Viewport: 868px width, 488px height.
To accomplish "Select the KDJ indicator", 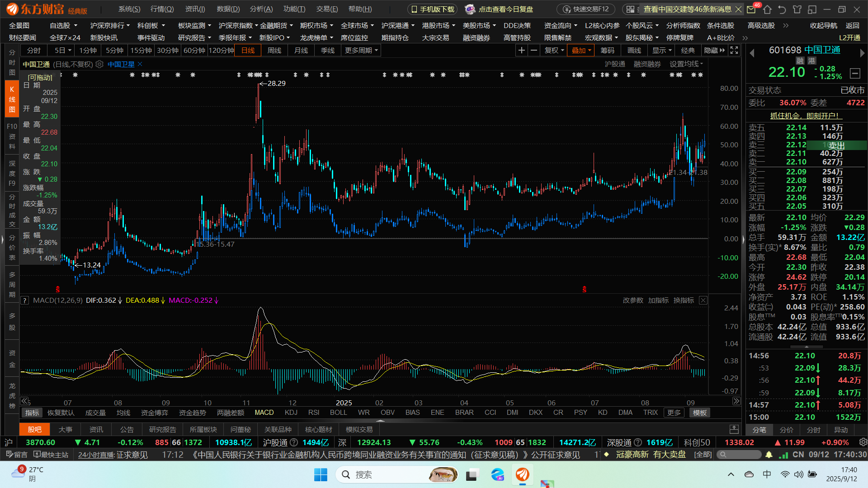I will 291,413.
